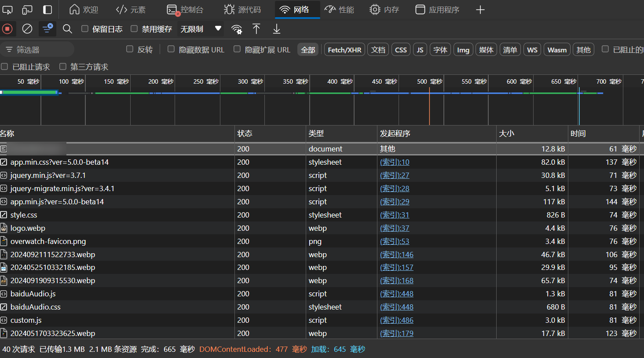Open the 源代码 tab

coord(242,10)
